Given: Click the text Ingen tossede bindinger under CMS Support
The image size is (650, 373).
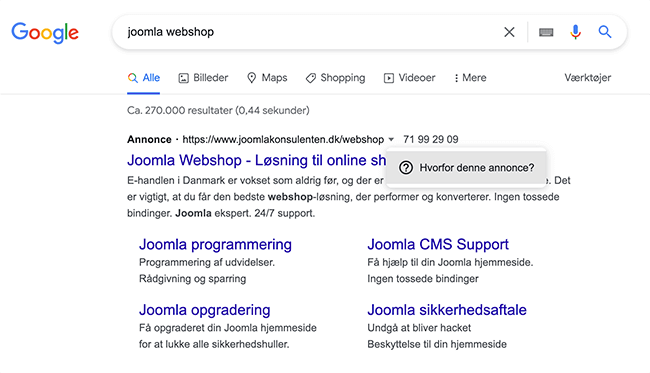Looking at the screenshot, I should pyautogui.click(x=423, y=279).
